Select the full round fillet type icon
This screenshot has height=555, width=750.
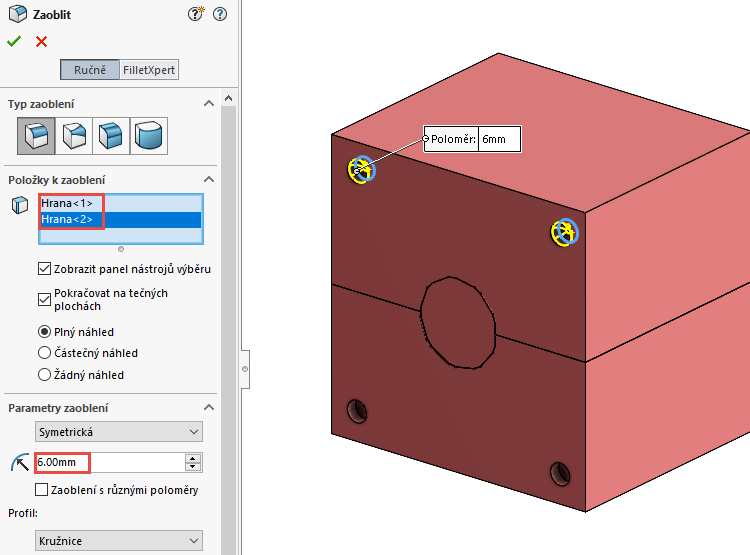[x=149, y=136]
